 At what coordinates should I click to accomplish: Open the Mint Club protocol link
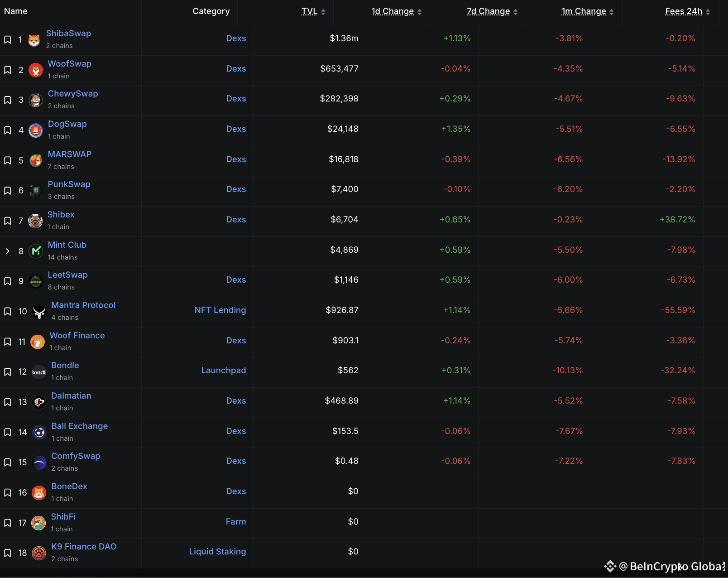[x=67, y=245]
